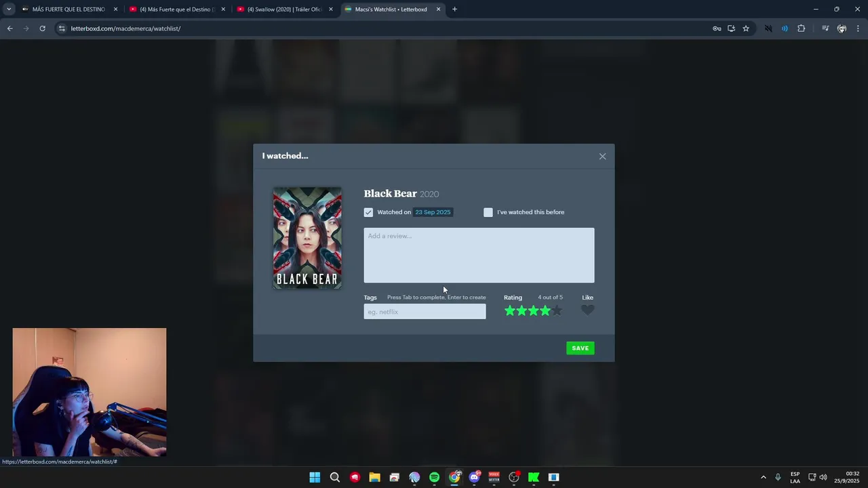Open File Explorer from taskbar
Viewport: 868px width, 488px height.
click(374, 477)
